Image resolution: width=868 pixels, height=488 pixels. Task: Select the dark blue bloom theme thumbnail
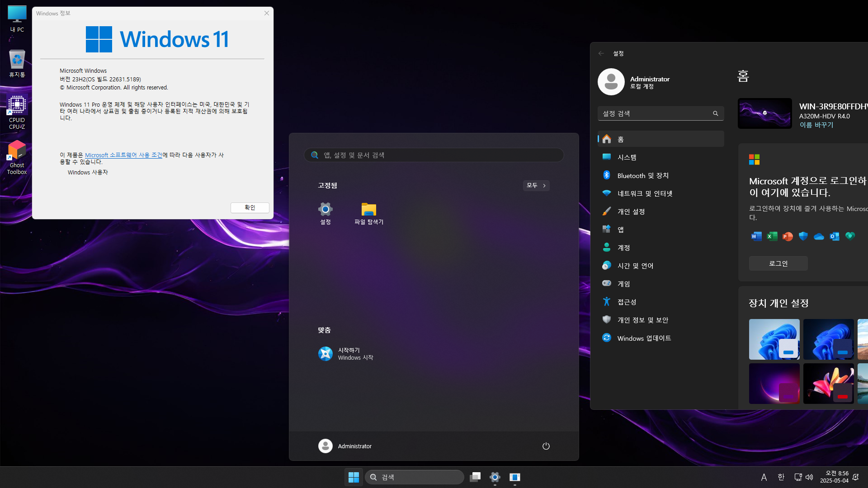(829, 339)
